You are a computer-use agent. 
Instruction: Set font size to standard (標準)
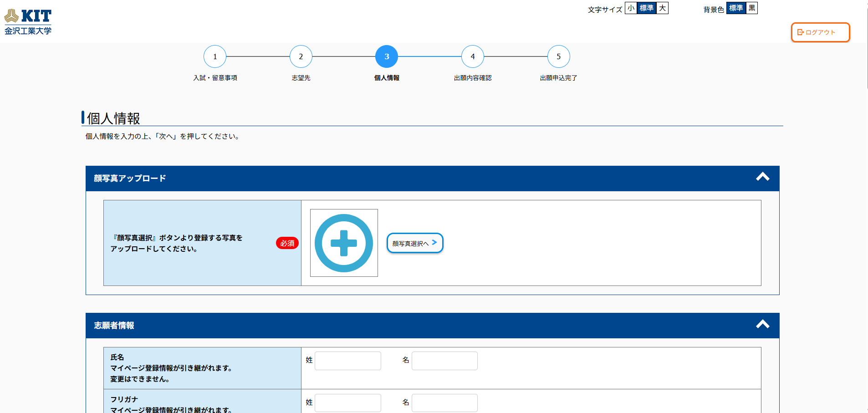click(646, 8)
